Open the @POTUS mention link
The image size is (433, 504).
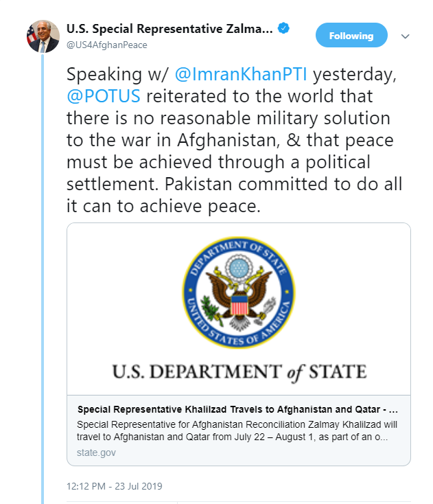pos(104,95)
